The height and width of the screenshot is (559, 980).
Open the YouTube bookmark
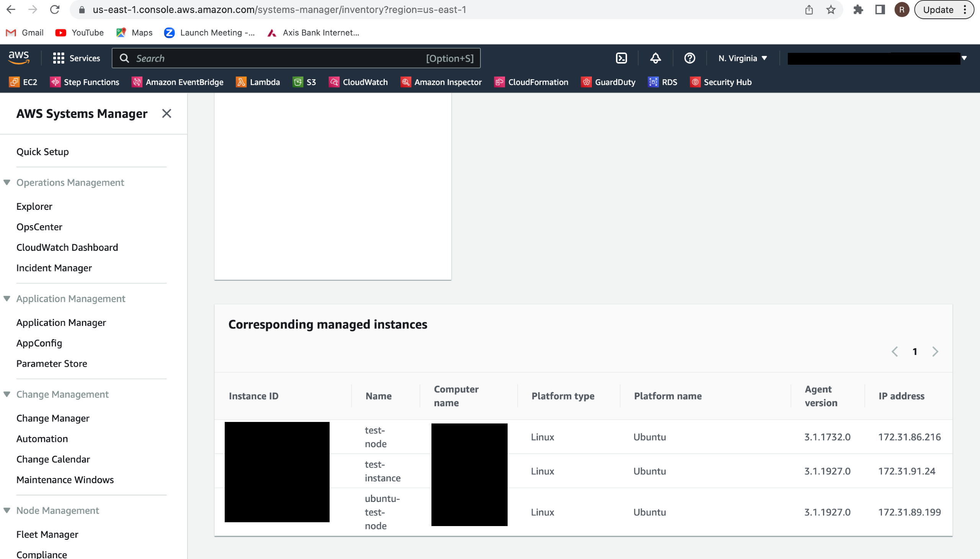coord(80,33)
